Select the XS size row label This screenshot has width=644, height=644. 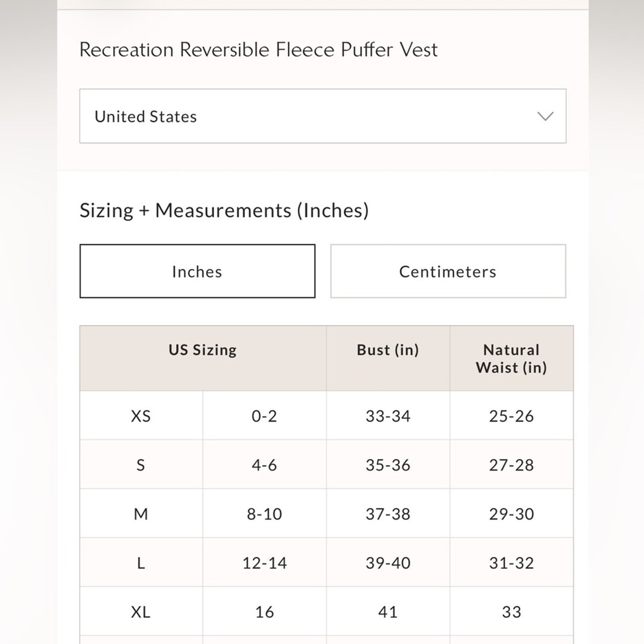(141, 416)
